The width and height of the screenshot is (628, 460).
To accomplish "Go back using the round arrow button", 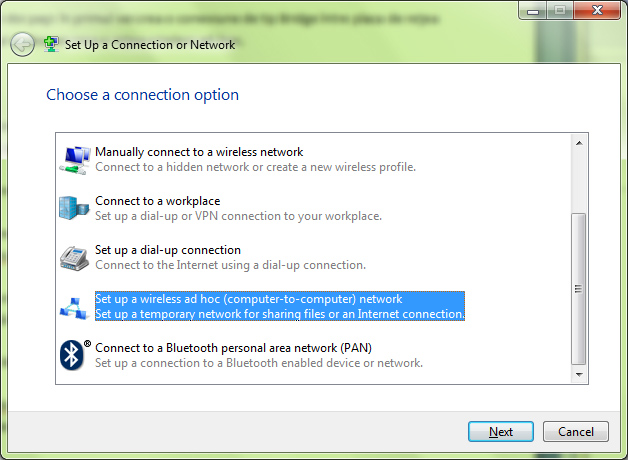I will 22,44.
